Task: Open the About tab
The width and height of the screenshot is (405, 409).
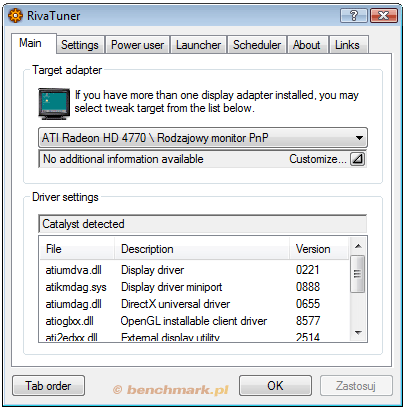Action: click(307, 45)
